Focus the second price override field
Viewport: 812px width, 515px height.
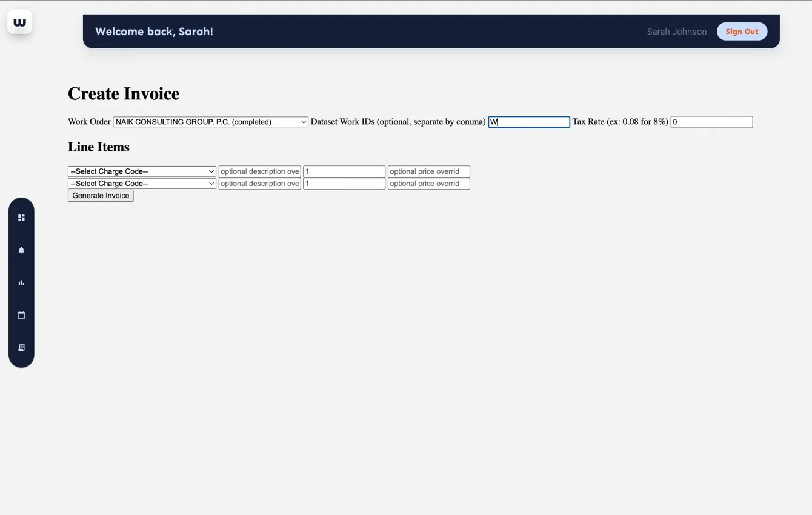coord(428,183)
